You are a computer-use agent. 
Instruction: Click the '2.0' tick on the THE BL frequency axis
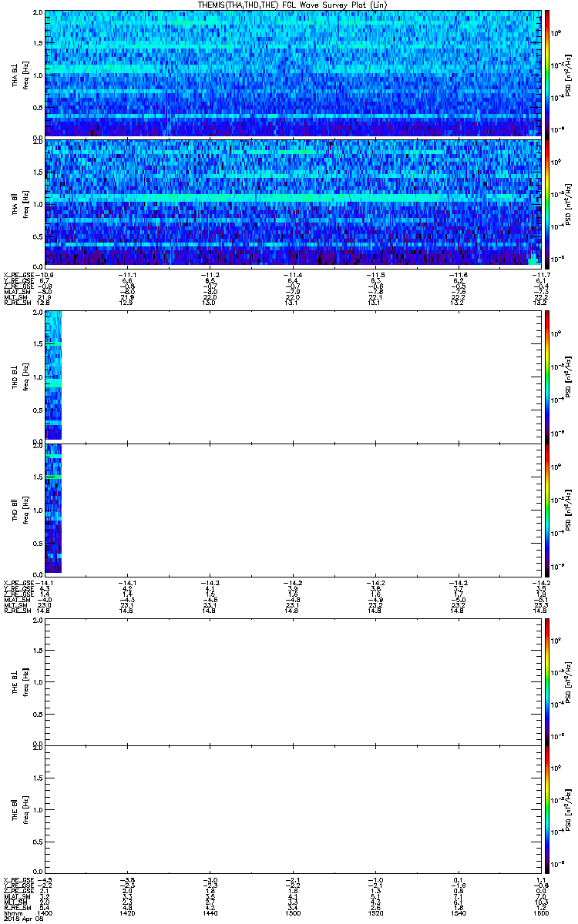coord(36,621)
